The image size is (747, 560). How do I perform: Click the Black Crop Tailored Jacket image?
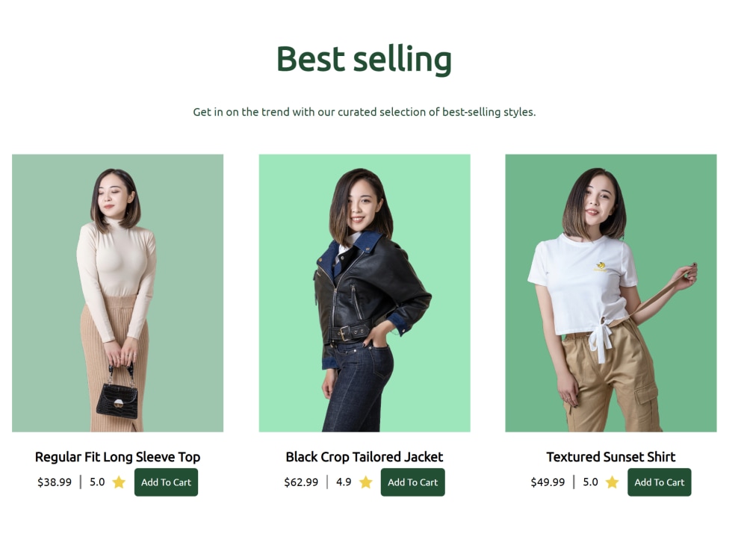[x=364, y=293]
